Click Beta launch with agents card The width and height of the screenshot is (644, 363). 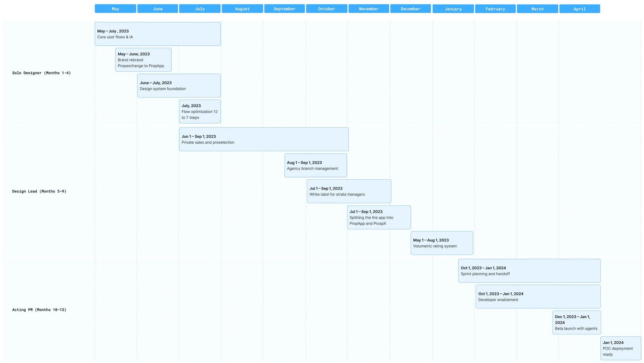[576, 323]
